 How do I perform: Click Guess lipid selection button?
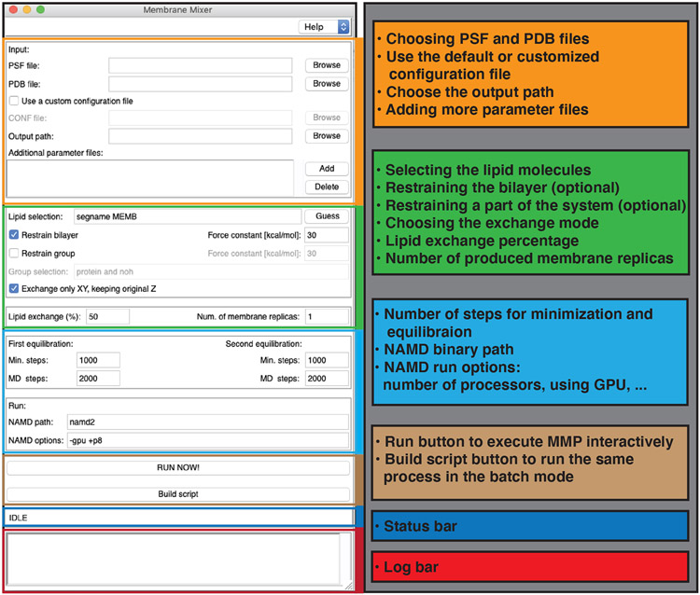[326, 216]
